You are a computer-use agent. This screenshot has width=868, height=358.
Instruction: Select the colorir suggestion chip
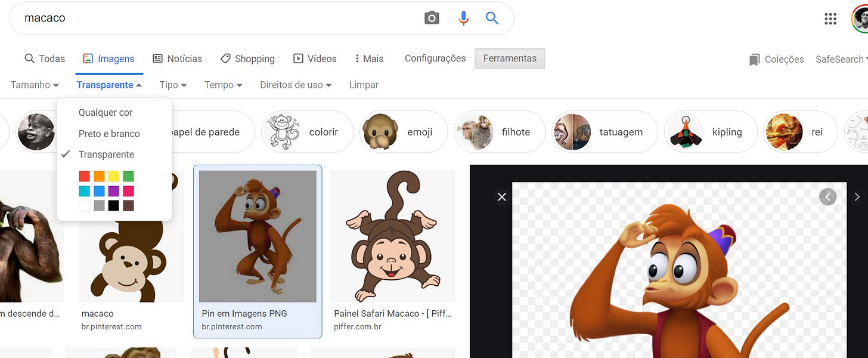pos(307,132)
